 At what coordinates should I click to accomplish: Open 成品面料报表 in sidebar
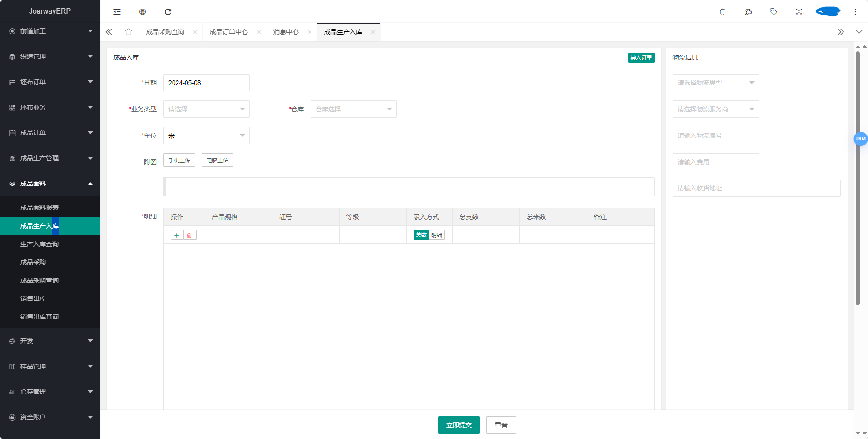(x=50, y=208)
